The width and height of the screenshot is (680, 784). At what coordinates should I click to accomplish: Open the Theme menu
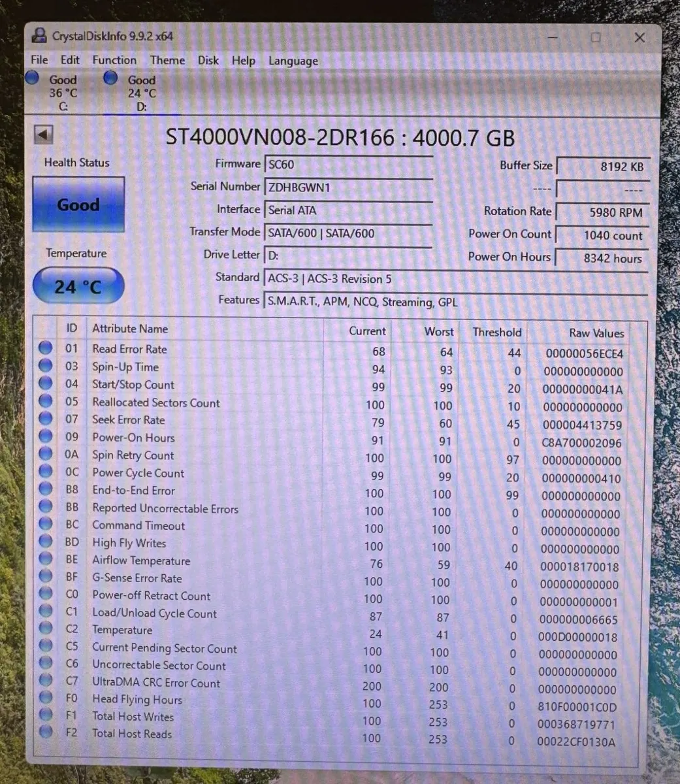[167, 60]
